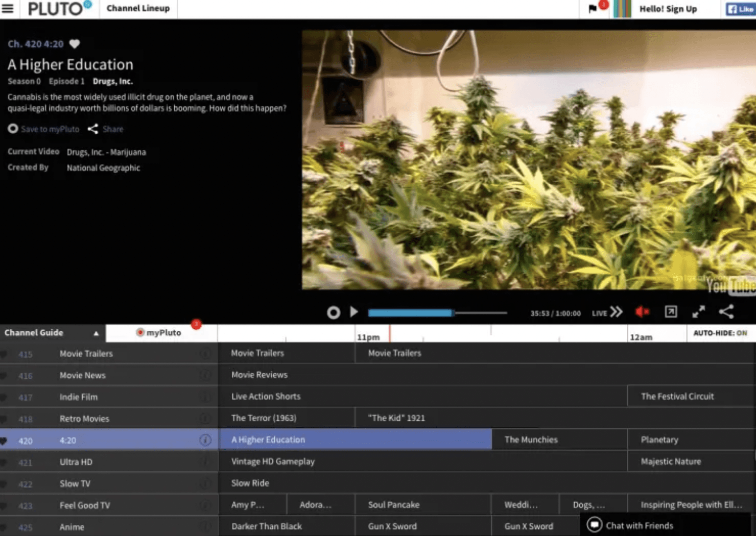This screenshot has height=536, width=756.
Task: Select the Ultra HD channel row
Action: coord(108,462)
